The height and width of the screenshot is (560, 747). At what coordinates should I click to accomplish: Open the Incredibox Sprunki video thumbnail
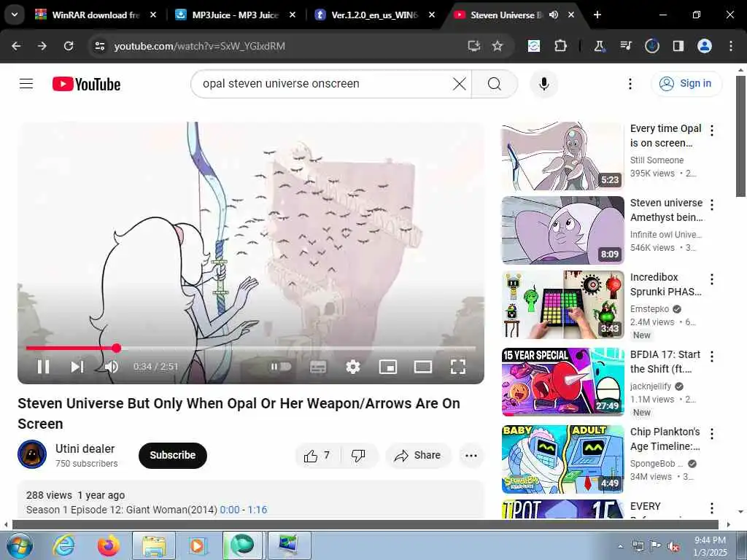(562, 305)
